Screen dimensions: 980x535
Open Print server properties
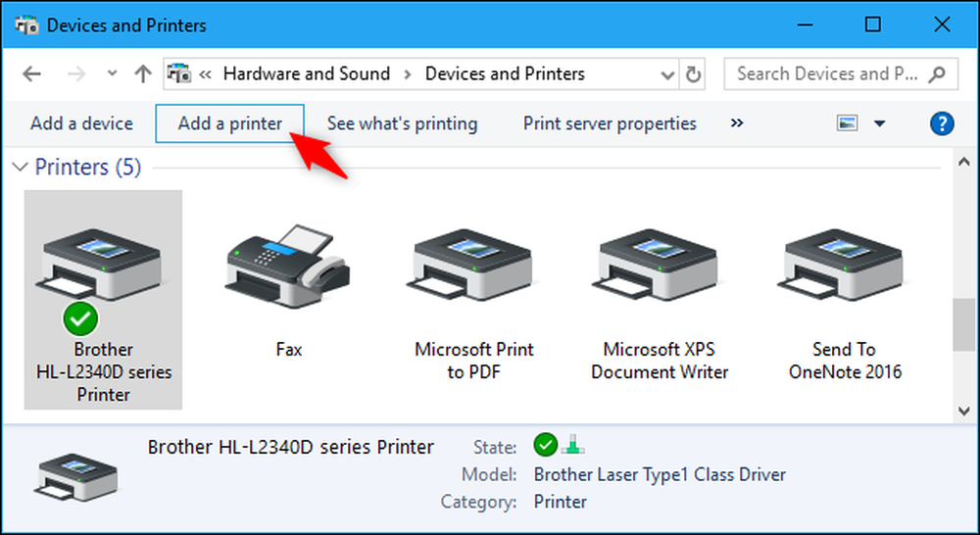pyautogui.click(x=610, y=123)
